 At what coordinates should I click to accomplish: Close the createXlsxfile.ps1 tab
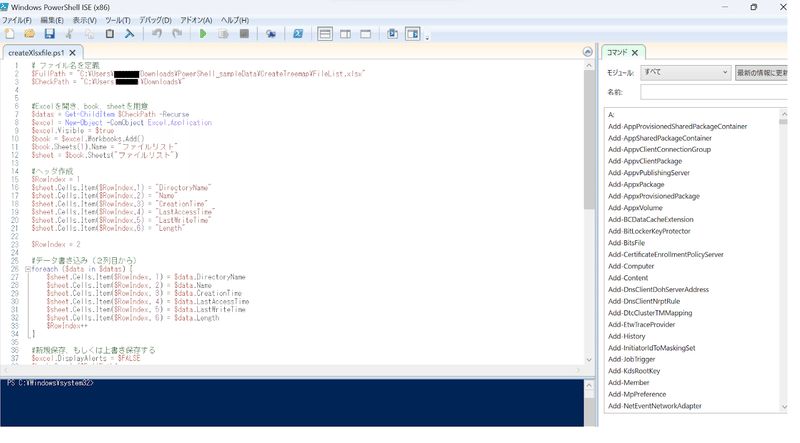pyautogui.click(x=72, y=53)
